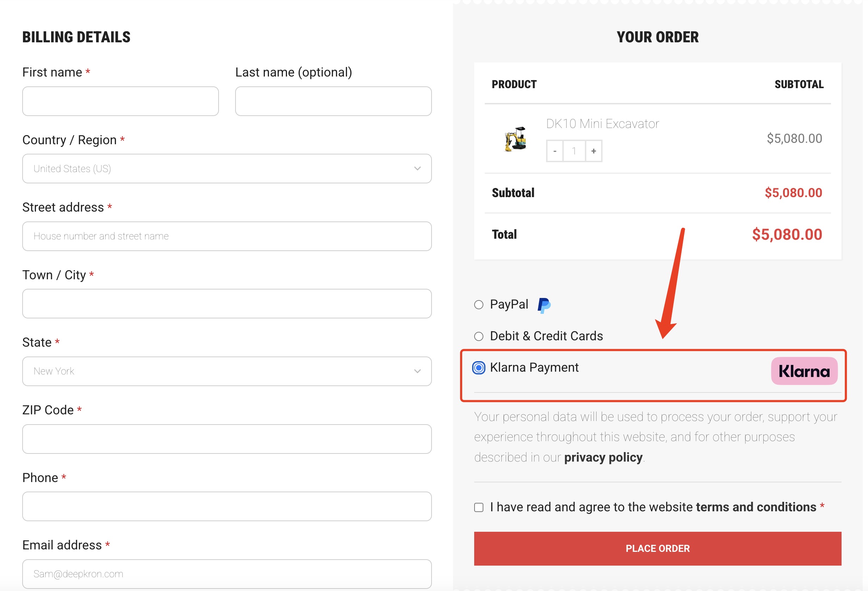
Task: Open the privacy policy link
Action: pyautogui.click(x=603, y=457)
